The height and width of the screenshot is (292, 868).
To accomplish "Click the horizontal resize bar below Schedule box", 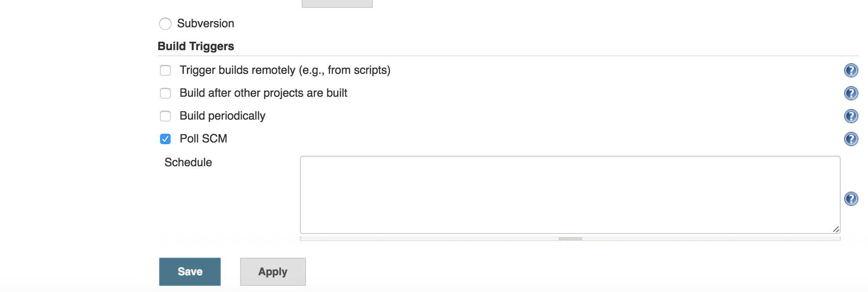I will (570, 239).
